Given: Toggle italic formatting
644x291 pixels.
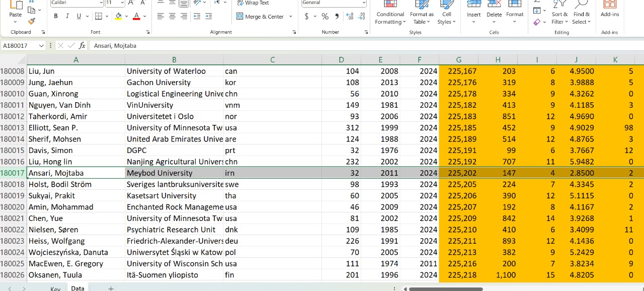Looking at the screenshot, I should pyautogui.click(x=67, y=17).
